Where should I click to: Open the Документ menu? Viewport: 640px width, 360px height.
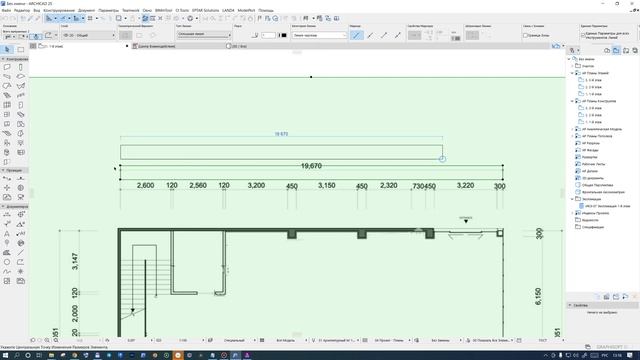point(86,10)
